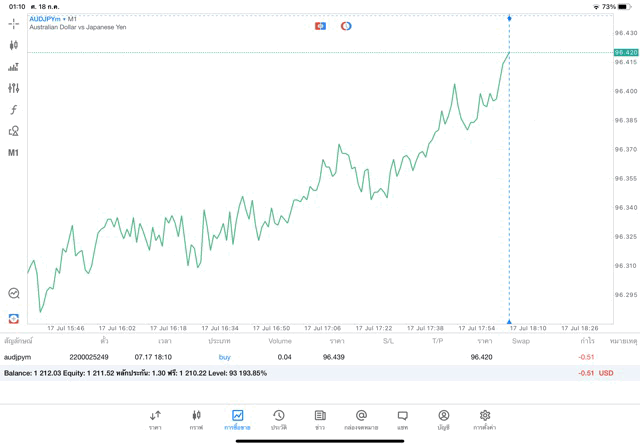The height and width of the screenshot is (447, 640).
Task: Tap the blue buy position type
Action: pyautogui.click(x=224, y=357)
